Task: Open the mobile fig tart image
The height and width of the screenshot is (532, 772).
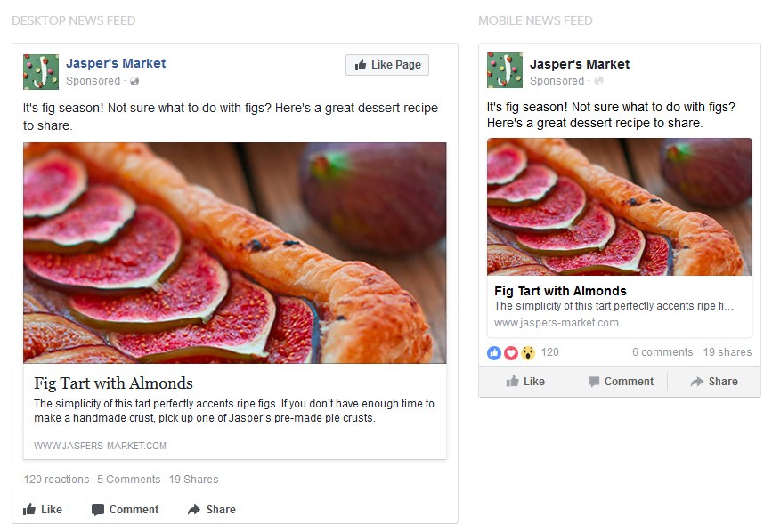Action: 620,206
